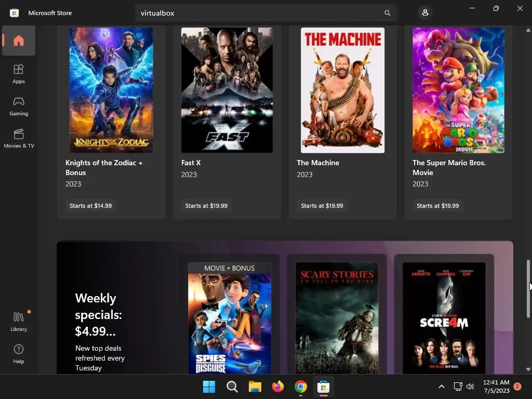Open the Library section
Viewport: 532px width, 399px height.
(x=19, y=322)
